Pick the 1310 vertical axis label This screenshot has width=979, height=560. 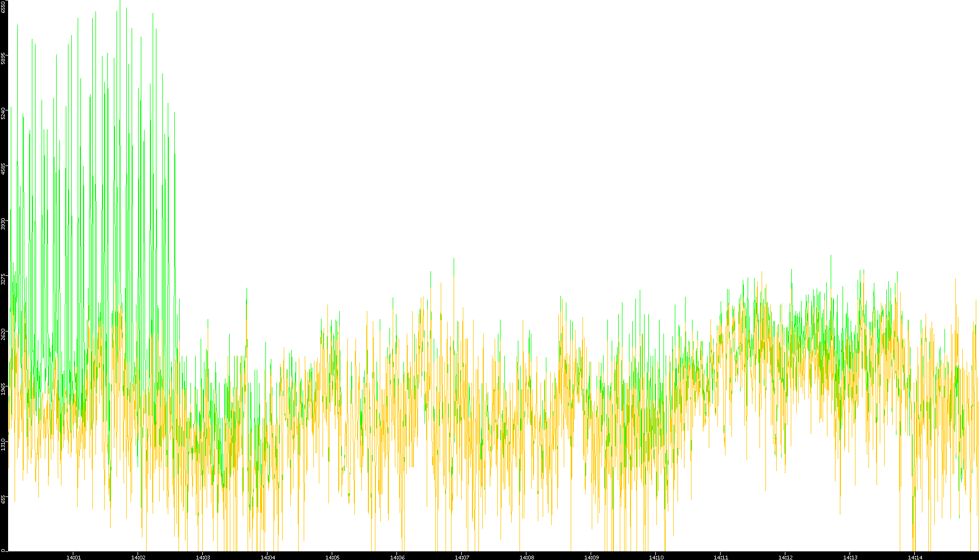(x=3, y=444)
